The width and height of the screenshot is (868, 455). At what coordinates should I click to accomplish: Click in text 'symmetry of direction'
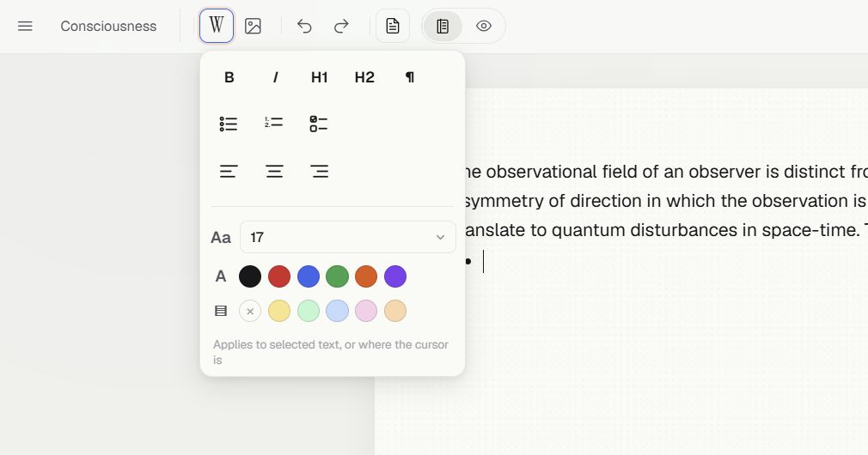(553, 201)
